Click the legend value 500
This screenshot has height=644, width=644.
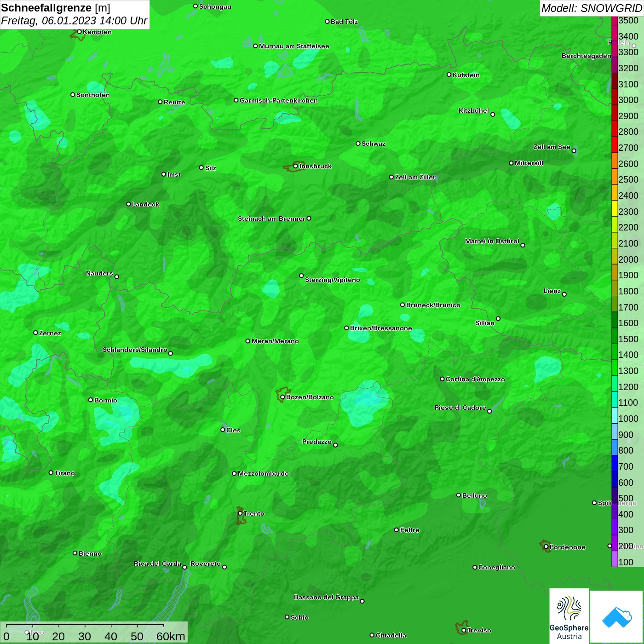pos(626,498)
